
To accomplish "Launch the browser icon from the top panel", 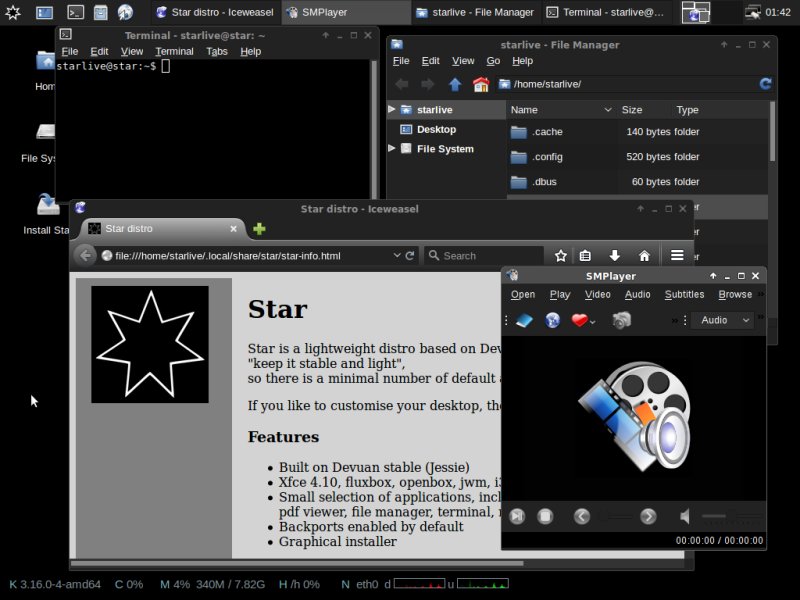I will (x=124, y=12).
